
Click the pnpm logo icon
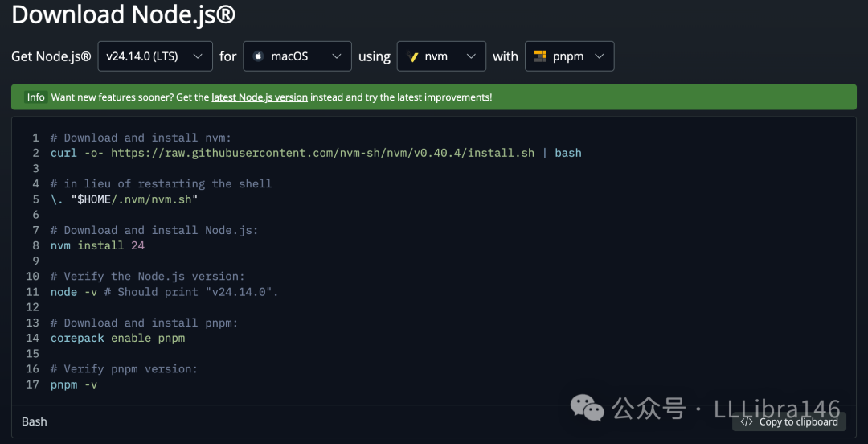coord(540,56)
